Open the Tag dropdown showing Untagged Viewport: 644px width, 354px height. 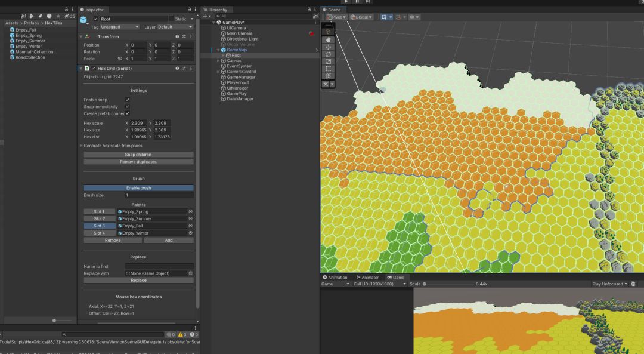[120, 27]
